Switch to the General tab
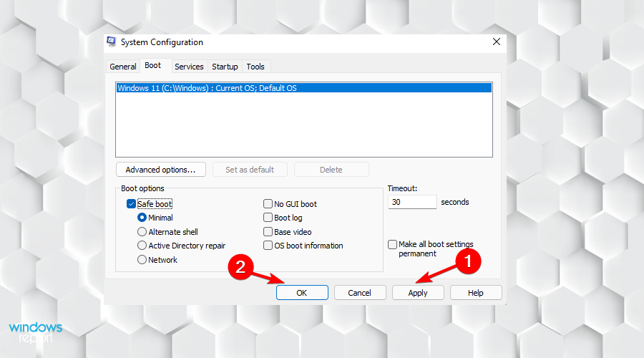This screenshot has width=644, height=358. pos(123,67)
